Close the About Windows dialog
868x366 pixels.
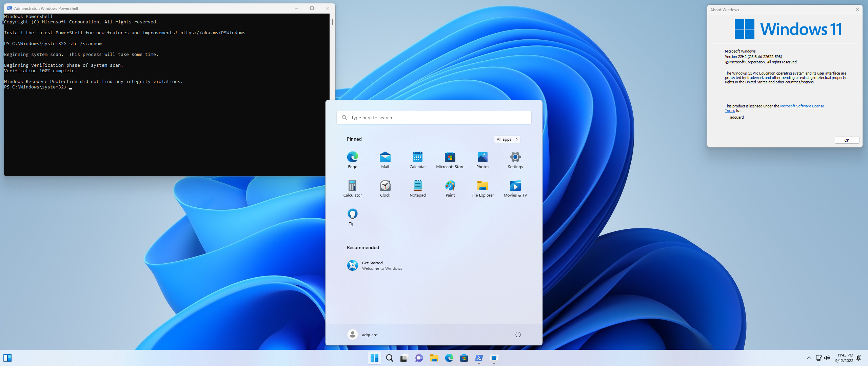coord(857,9)
